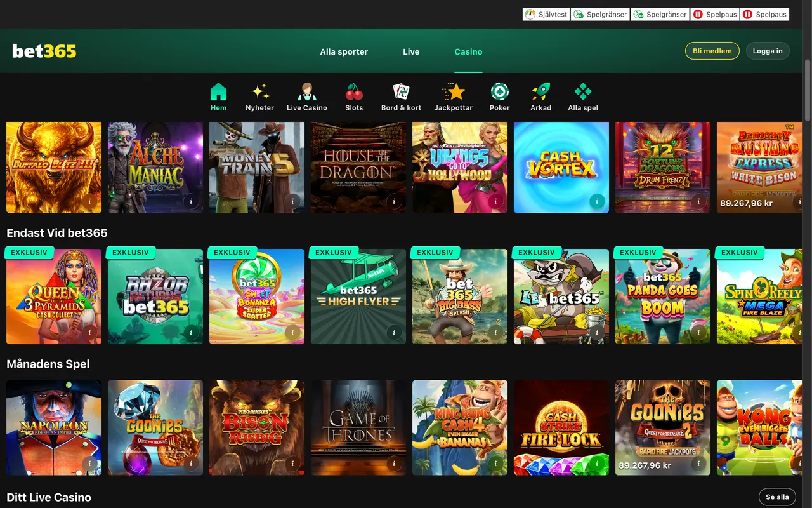The image size is (812, 508).
Task: Show info for Big Bass Splash
Action: [496, 332]
